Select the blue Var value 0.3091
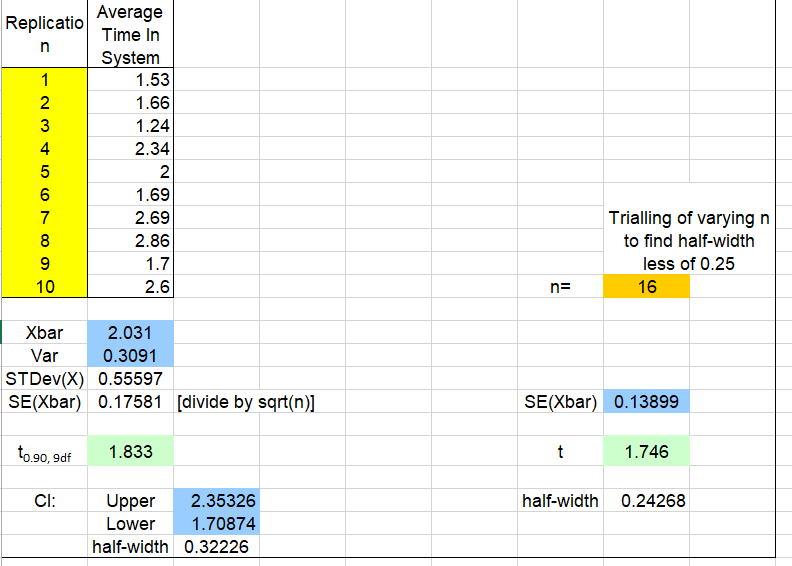The width and height of the screenshot is (792, 566). 130,355
